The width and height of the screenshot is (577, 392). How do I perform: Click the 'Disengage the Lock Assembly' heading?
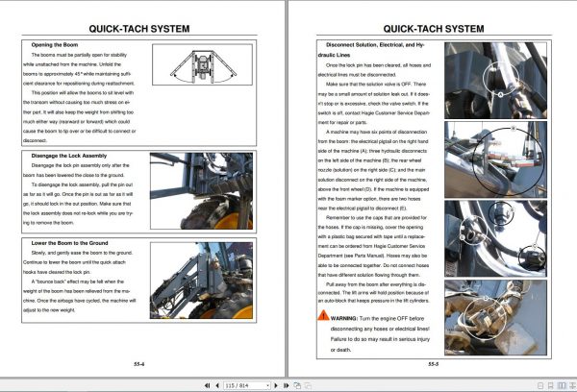click(x=69, y=156)
